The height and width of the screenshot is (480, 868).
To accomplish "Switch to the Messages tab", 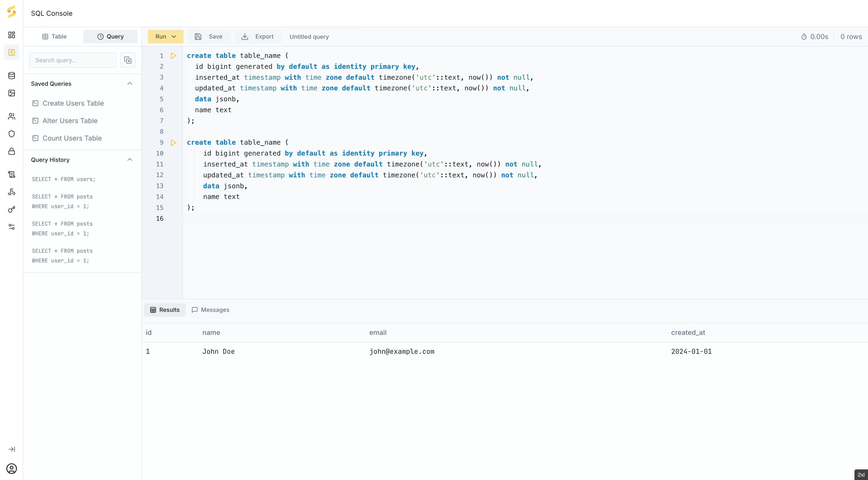I will tap(214, 310).
